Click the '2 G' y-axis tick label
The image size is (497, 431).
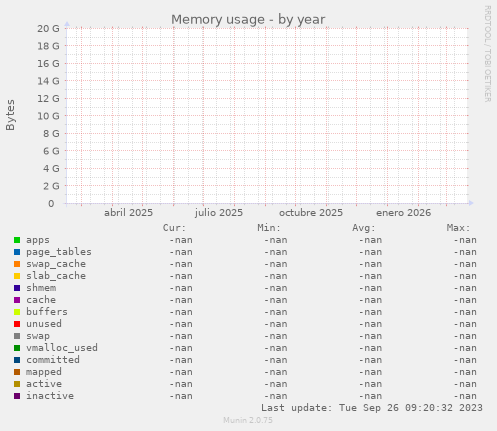[51, 186]
